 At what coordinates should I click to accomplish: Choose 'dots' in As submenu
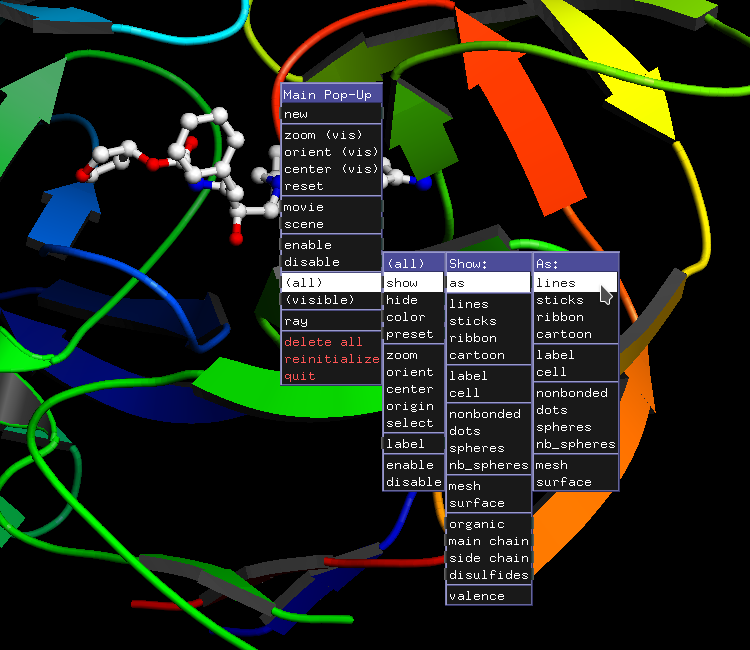pyautogui.click(x=575, y=410)
